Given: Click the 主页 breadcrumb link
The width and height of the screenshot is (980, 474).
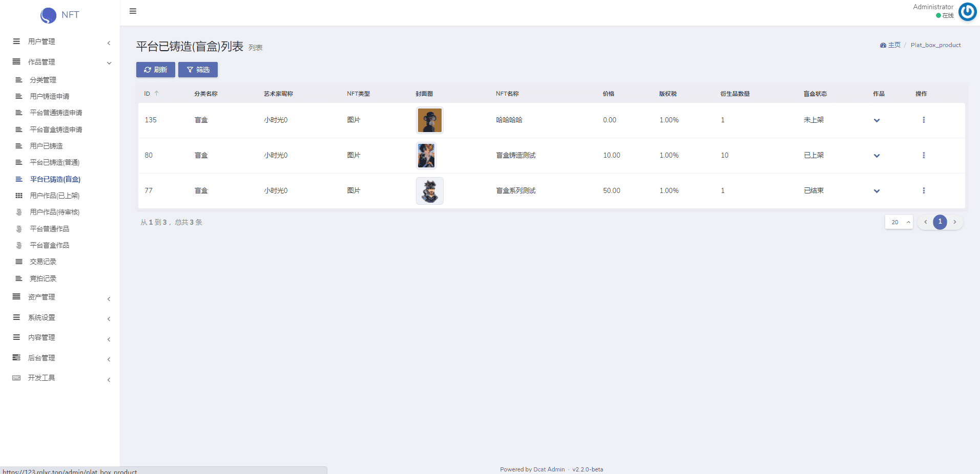Looking at the screenshot, I should tap(894, 45).
